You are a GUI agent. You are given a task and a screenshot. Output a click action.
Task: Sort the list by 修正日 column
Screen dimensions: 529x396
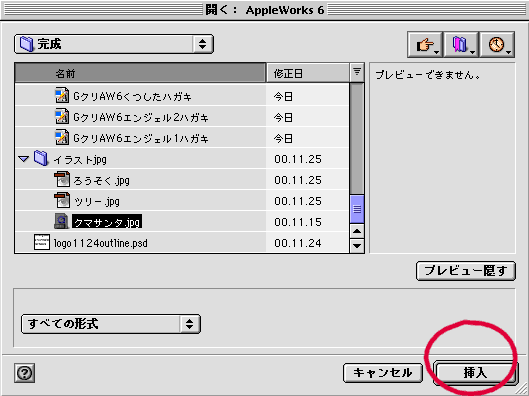coord(307,73)
